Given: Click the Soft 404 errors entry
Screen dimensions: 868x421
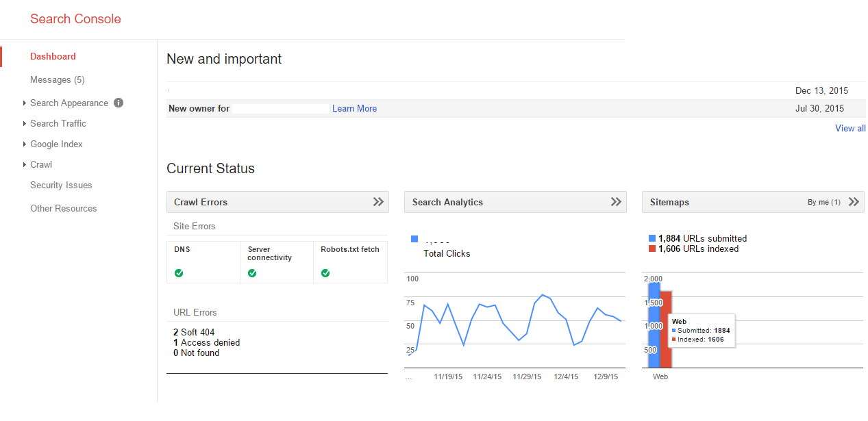Looking at the screenshot, I should click(x=194, y=332).
